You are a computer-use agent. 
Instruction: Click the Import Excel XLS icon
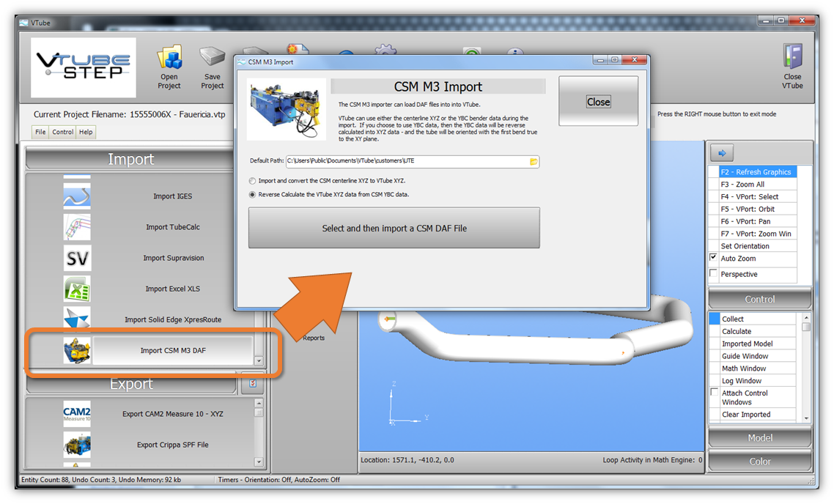click(x=77, y=289)
